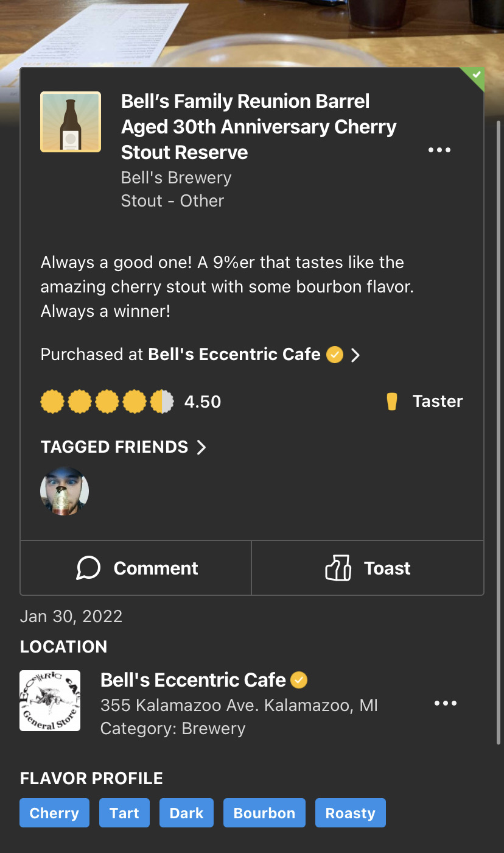Viewport: 504px width, 853px height.
Task: Open the Bell's Eccentric Cafe General Store logo
Action: click(x=50, y=701)
